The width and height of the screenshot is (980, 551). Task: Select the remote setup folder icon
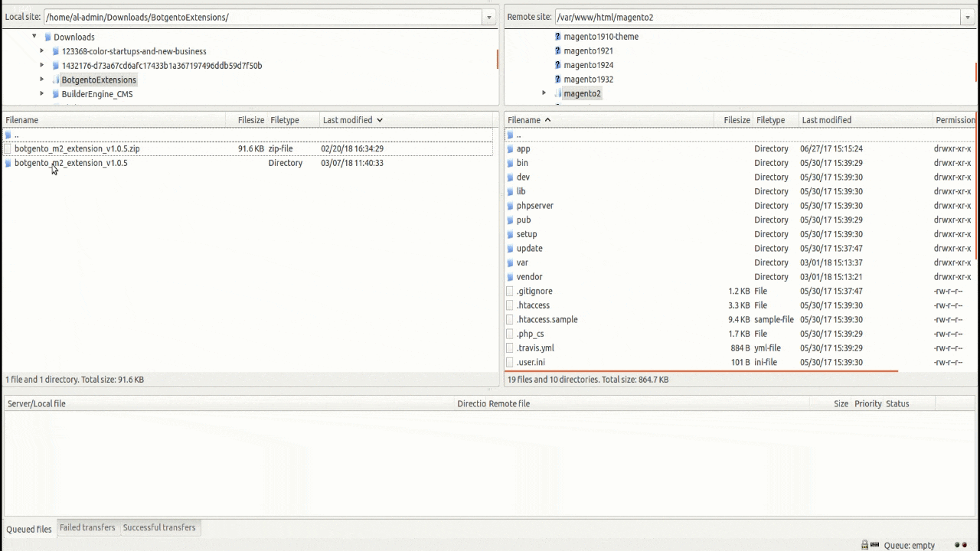coord(510,234)
